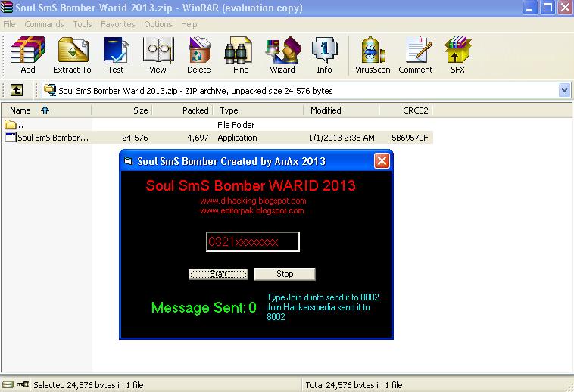Open the Favorites menu
The width and height of the screenshot is (574, 392).
tap(118, 24)
